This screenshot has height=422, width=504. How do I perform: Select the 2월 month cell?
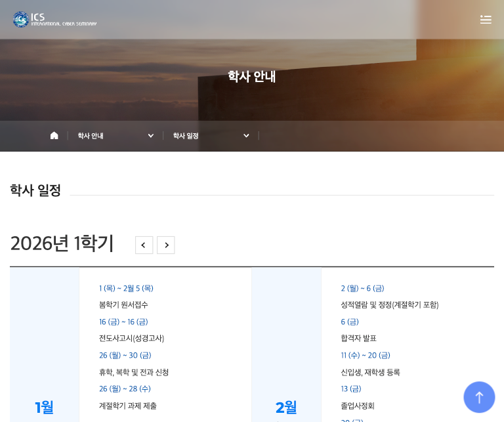coord(286,407)
